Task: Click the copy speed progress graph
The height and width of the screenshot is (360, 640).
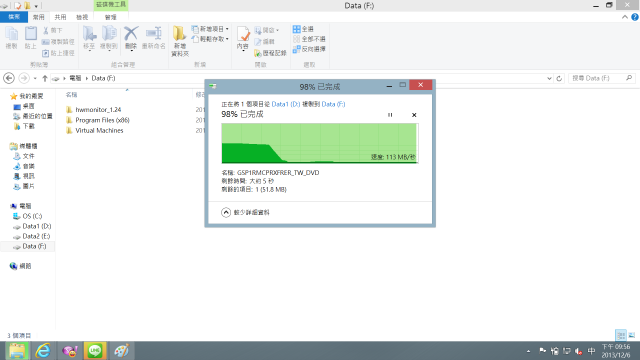Action: pos(320,143)
